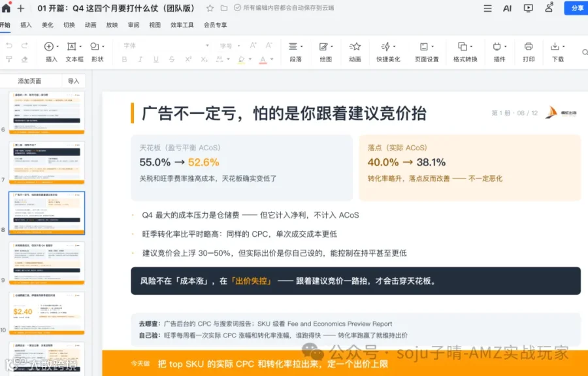The image size is (588, 376).
Task: Expand the 文本框 dropdown arrow
Action: (80, 46)
